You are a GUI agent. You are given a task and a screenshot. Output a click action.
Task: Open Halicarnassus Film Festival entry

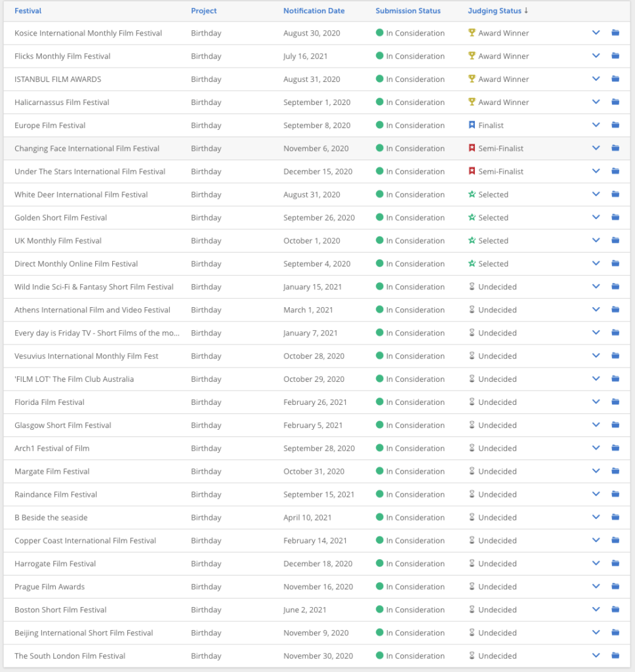[62, 102]
